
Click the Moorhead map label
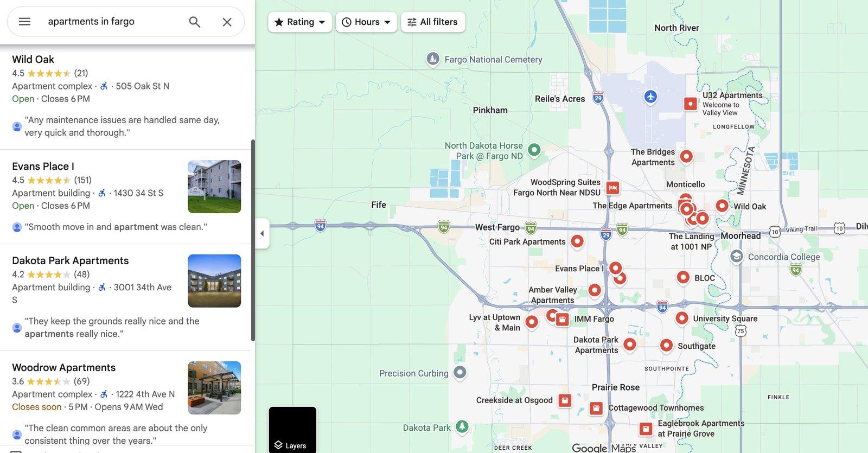coord(741,236)
